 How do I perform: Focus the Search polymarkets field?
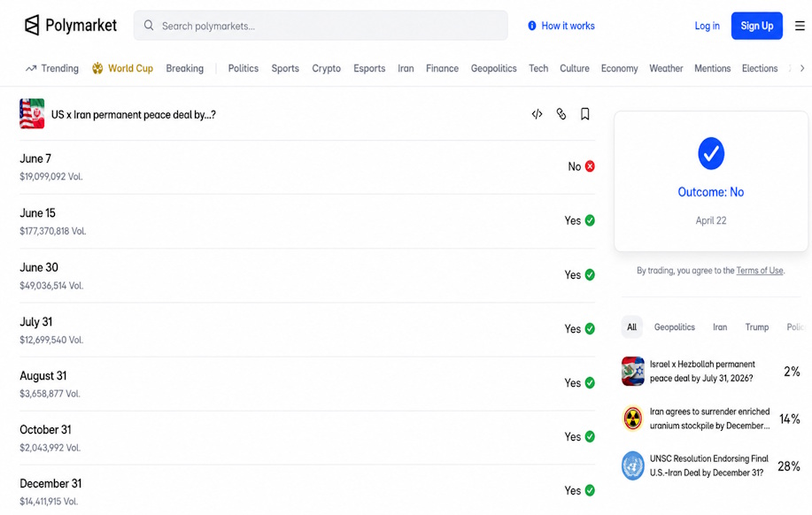(x=321, y=26)
